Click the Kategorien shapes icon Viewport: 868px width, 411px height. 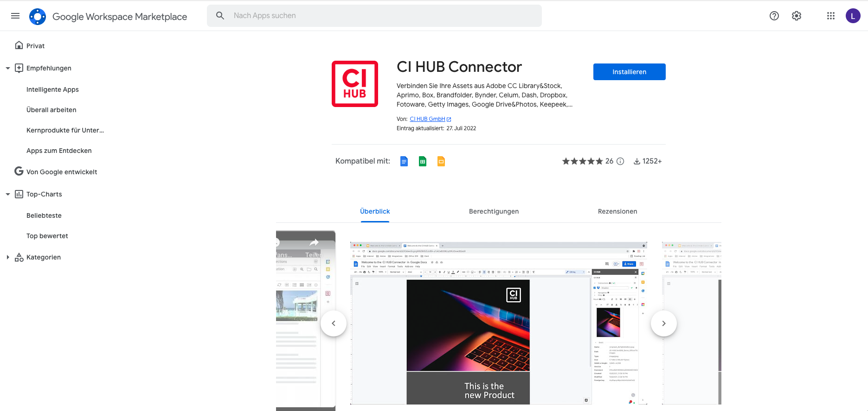(19, 257)
